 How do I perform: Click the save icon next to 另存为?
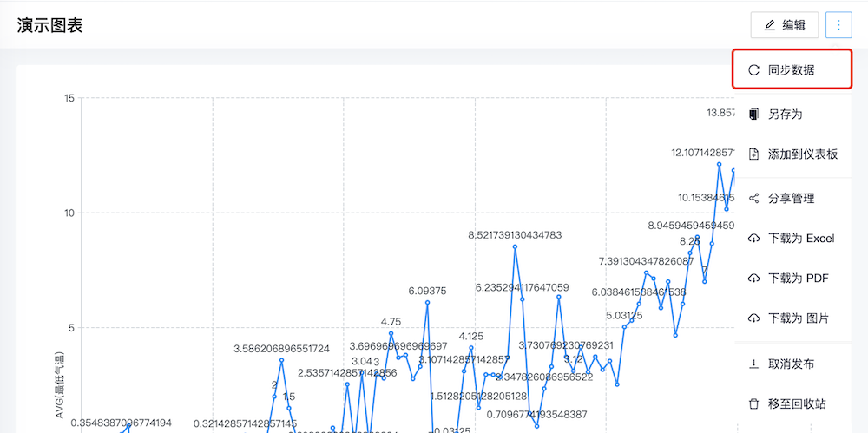[x=753, y=114]
